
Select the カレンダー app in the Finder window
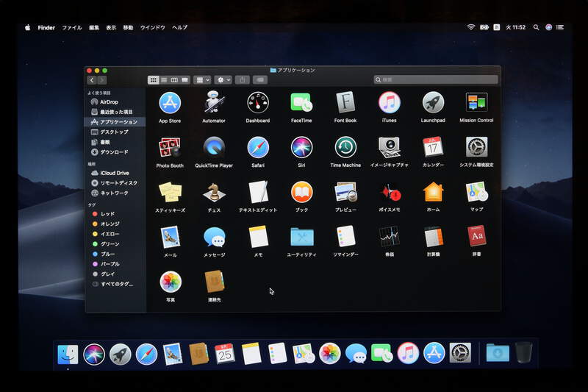click(x=433, y=147)
